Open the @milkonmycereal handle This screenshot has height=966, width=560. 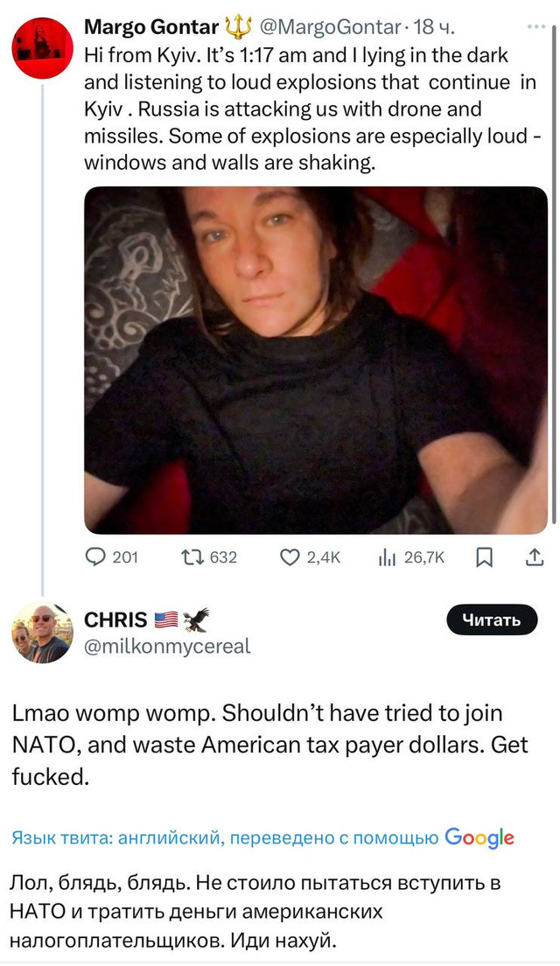pyautogui.click(x=167, y=647)
